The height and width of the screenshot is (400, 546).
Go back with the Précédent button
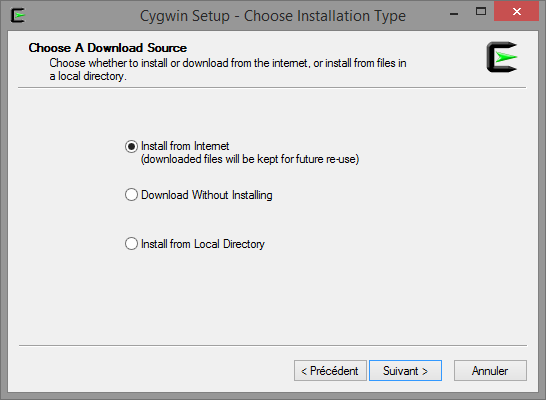(x=330, y=370)
